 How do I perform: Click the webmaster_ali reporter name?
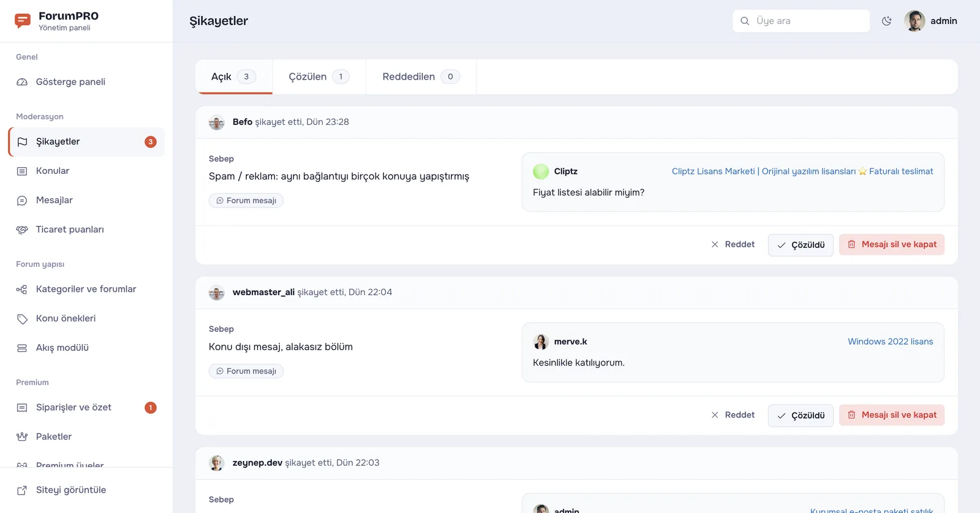pyautogui.click(x=263, y=293)
